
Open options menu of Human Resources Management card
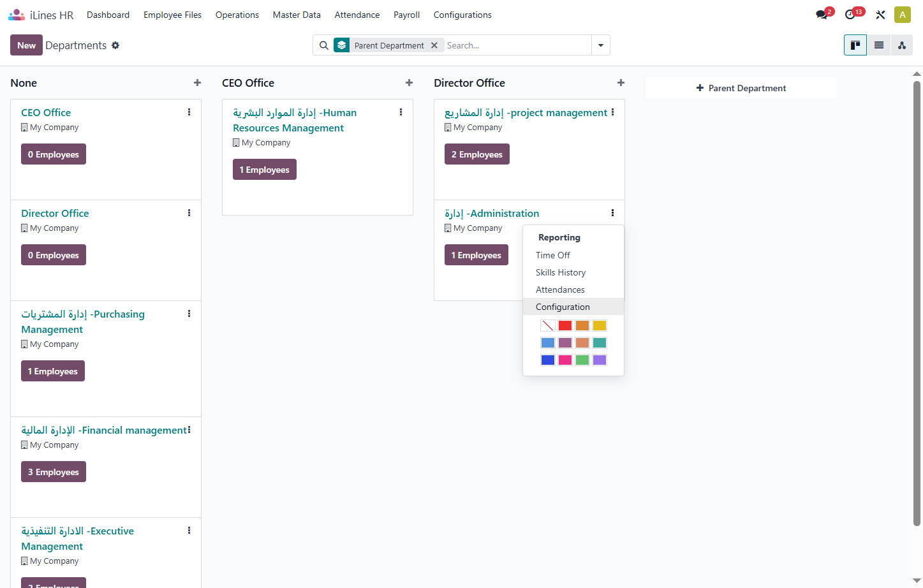click(401, 112)
